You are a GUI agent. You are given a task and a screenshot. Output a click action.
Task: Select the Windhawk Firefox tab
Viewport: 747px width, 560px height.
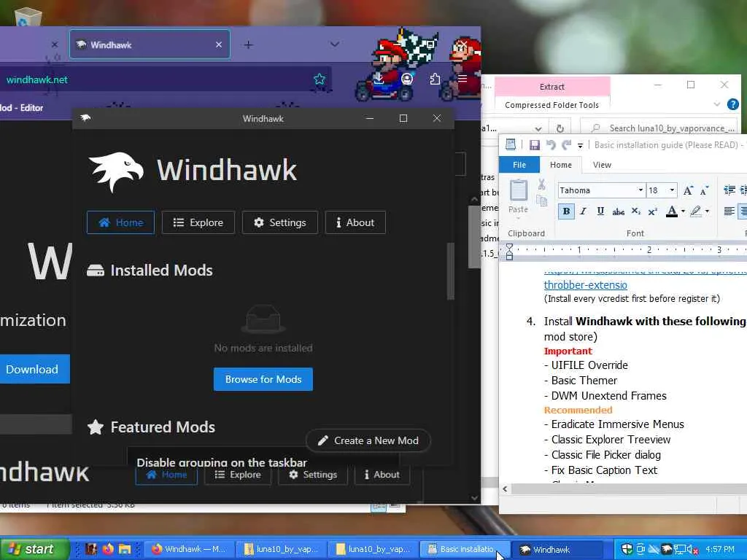click(x=150, y=44)
